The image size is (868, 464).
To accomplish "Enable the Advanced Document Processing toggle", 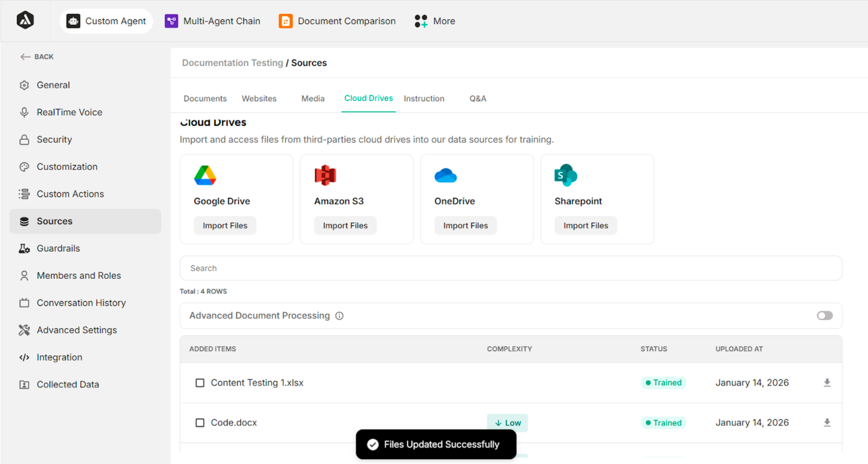I will coord(825,315).
